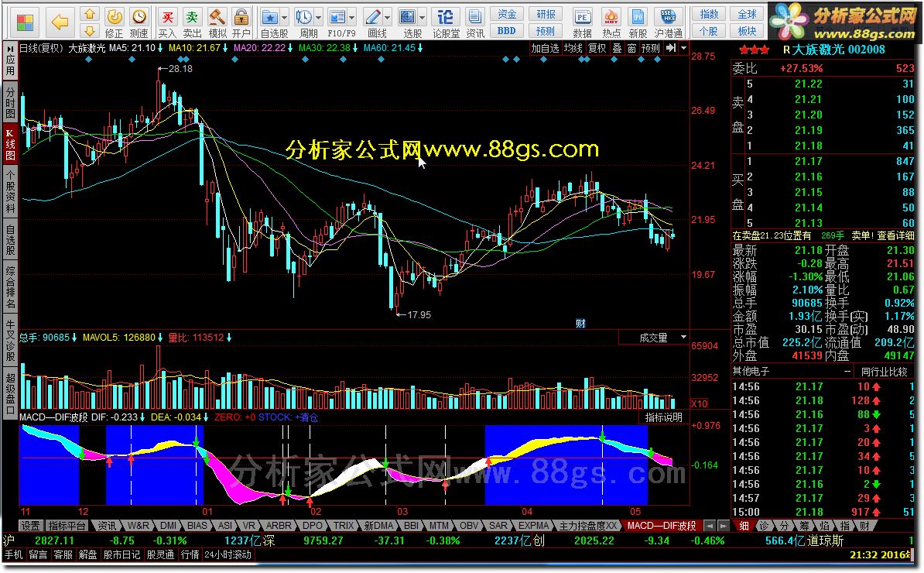Click the 买入 buy icon
Viewport: 924px width, 573px height.
coord(167,22)
